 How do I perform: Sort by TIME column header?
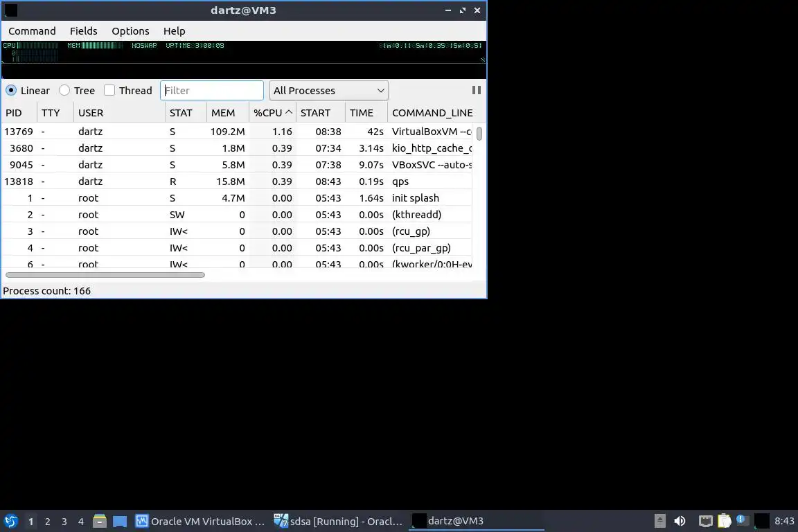[x=366, y=113]
